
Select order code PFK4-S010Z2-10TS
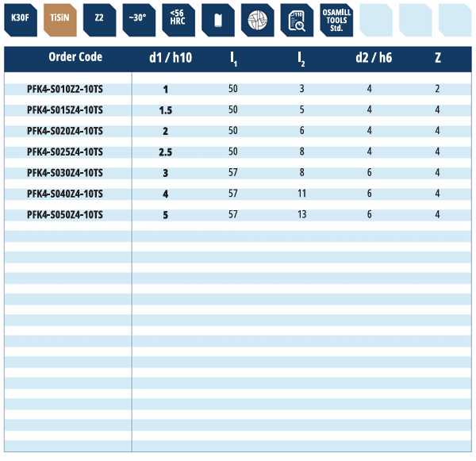coord(64,89)
